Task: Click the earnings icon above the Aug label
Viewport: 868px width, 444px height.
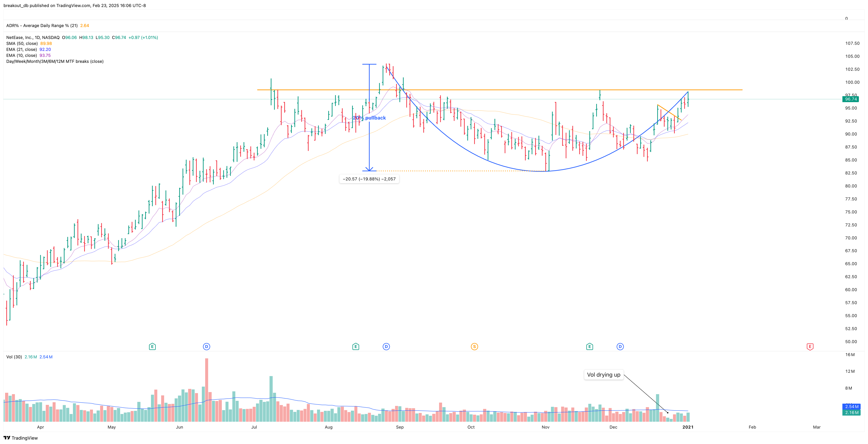Action: point(356,346)
